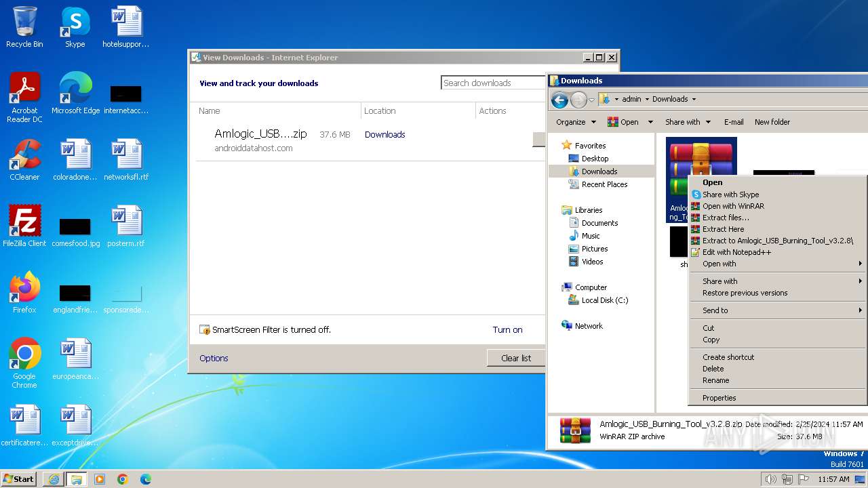Screen dimensions: 868x488
Task: Open Share with toolbar dropdown
Action: point(688,122)
